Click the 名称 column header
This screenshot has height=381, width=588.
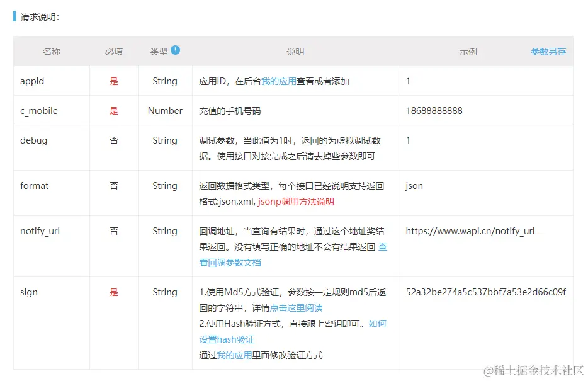pos(51,52)
